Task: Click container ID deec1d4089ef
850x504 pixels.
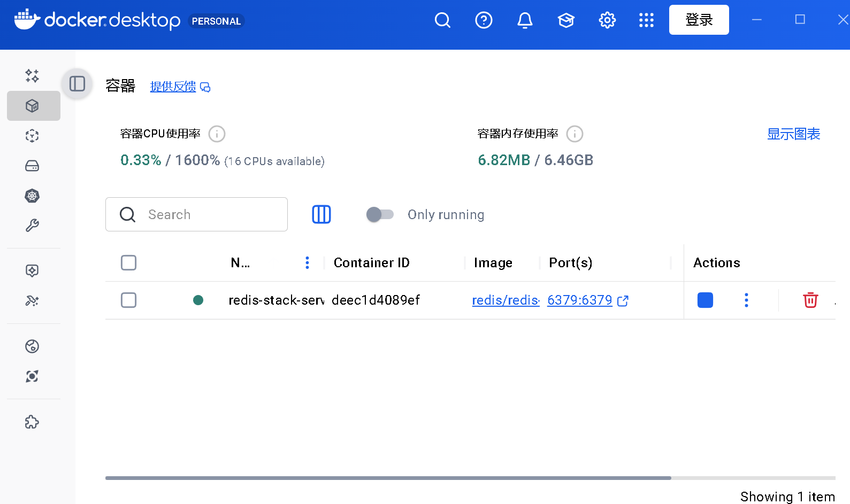Action: pos(376,300)
